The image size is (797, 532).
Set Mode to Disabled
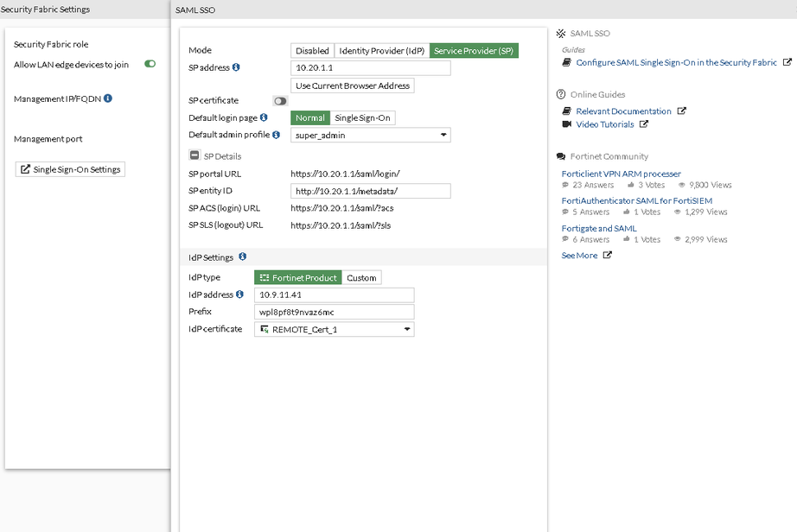312,51
